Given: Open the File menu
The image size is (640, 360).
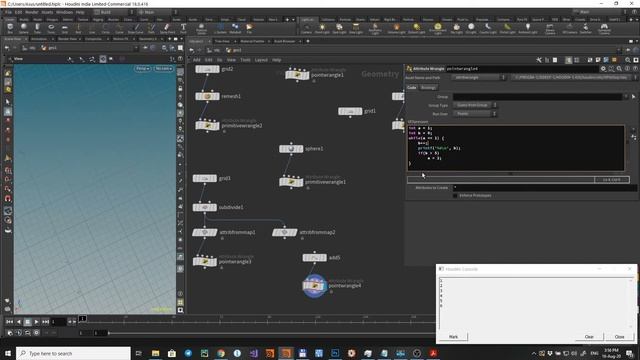Looking at the screenshot, I should point(8,12).
